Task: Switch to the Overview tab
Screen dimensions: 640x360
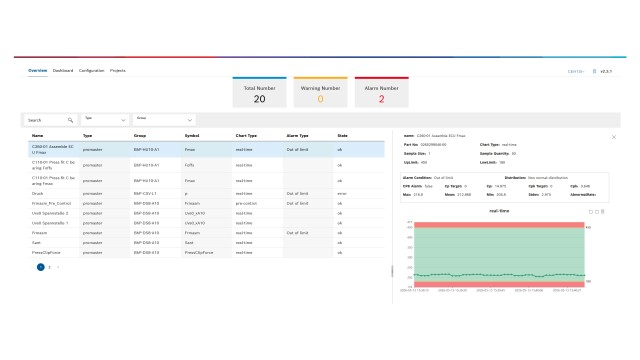Action: pyautogui.click(x=38, y=71)
